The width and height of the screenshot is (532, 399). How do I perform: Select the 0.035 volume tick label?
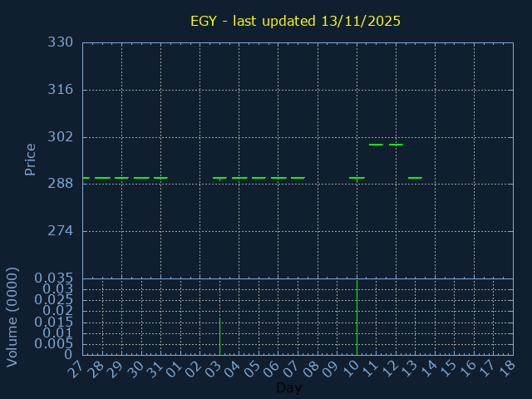click(x=53, y=278)
